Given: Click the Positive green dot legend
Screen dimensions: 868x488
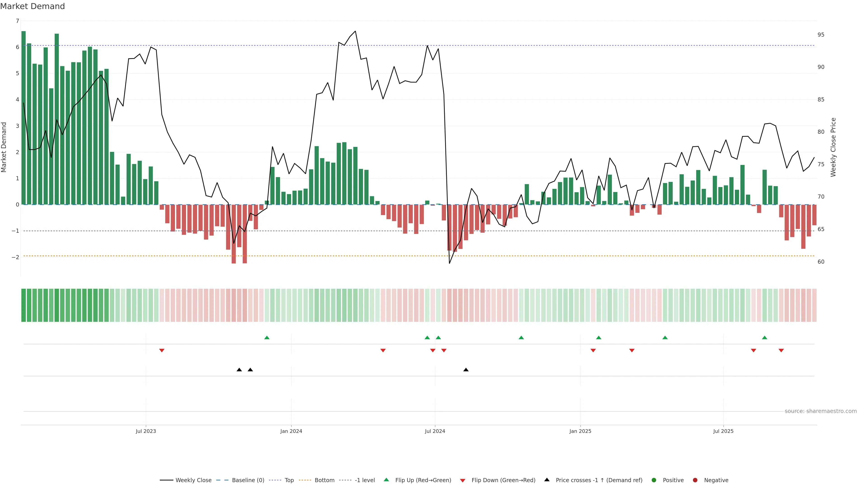Looking at the screenshot, I should (x=654, y=480).
